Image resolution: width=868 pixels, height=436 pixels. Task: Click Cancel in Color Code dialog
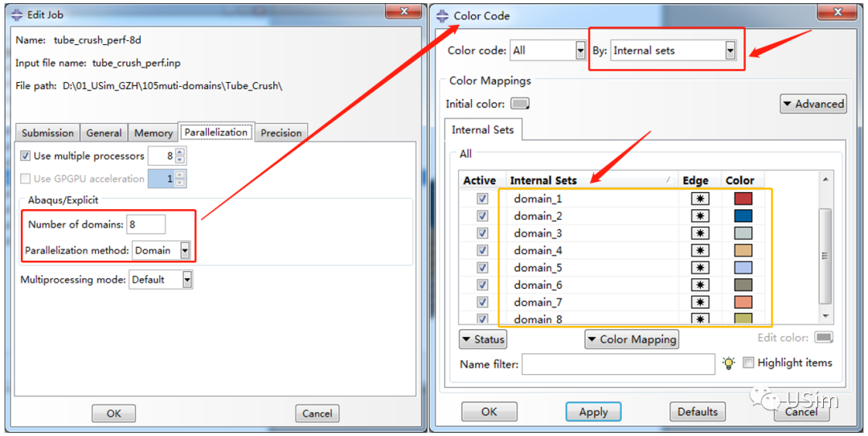point(801,412)
